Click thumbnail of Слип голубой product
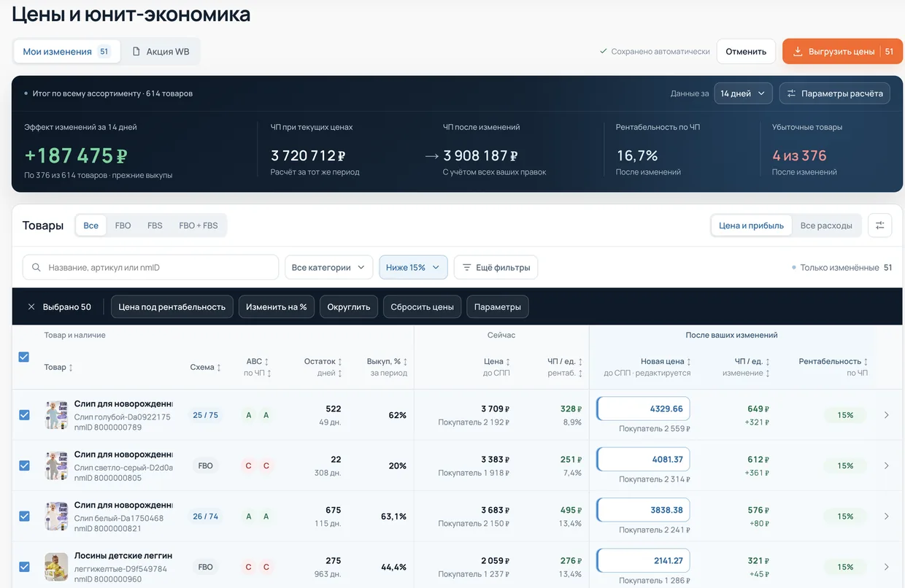This screenshot has height=588, width=905. pos(56,414)
